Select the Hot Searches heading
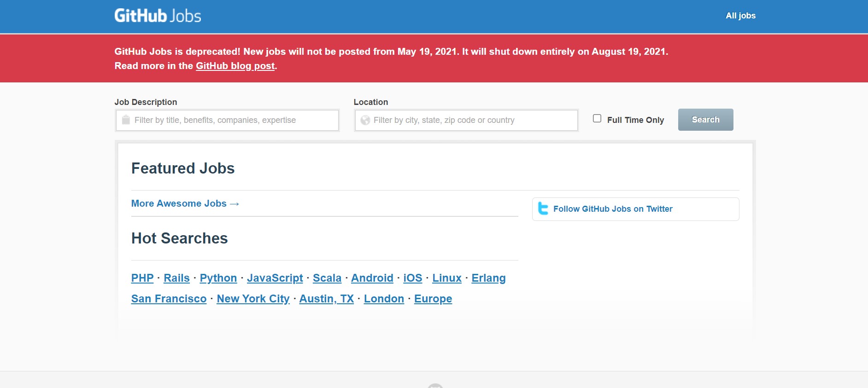The image size is (868, 388). [x=180, y=238]
